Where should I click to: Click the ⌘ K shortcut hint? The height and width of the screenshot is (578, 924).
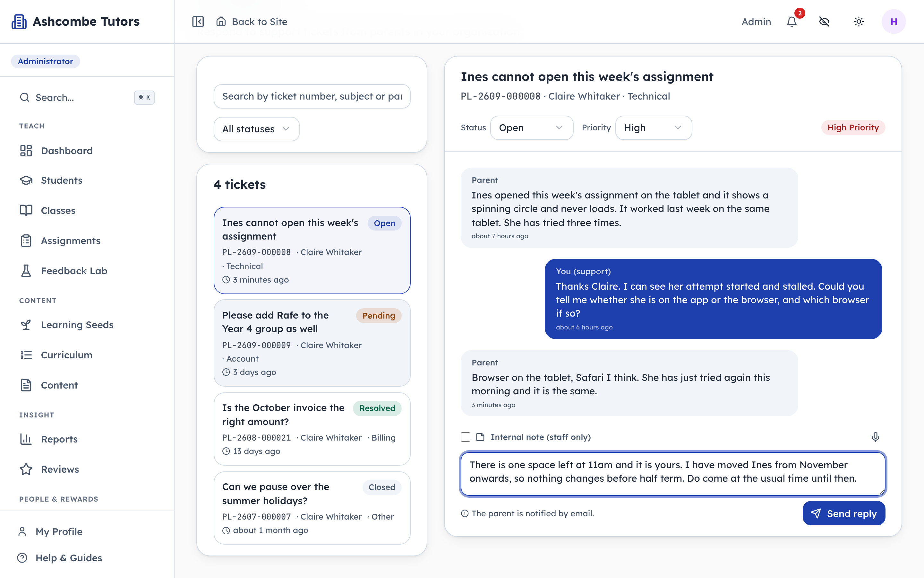[x=144, y=98]
